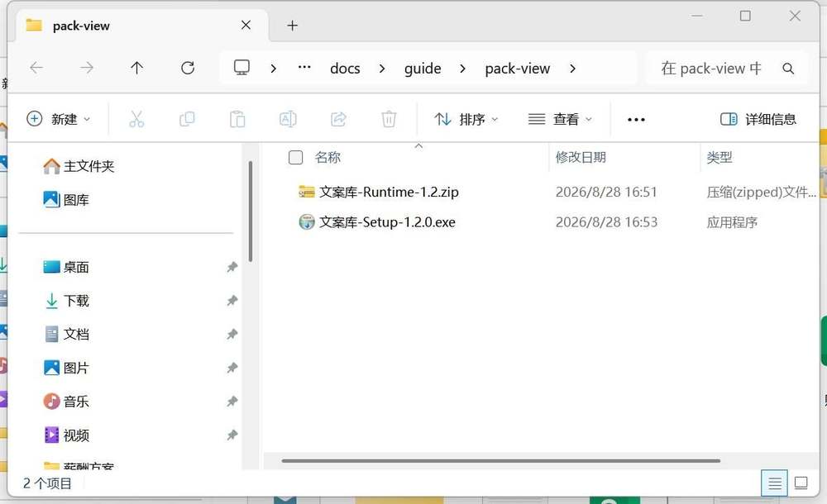Expand chevron after This PC icon
Screen dimensions: 827x504
click(x=273, y=69)
